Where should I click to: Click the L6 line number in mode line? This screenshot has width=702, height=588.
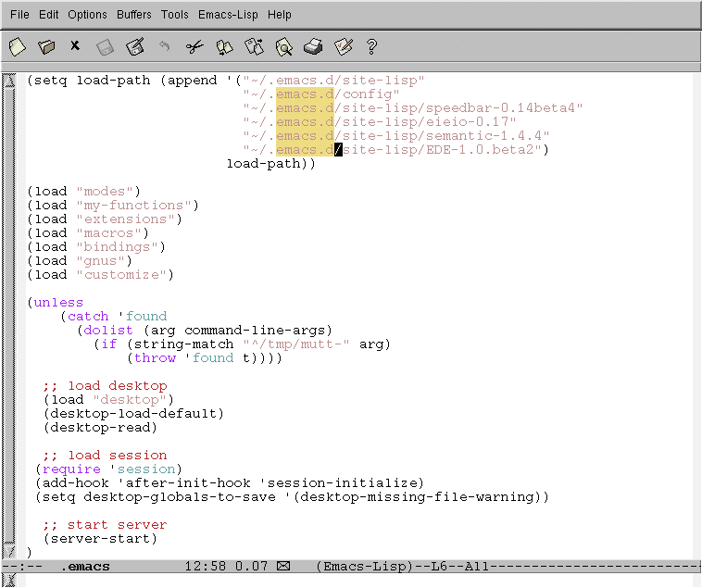(x=439, y=567)
